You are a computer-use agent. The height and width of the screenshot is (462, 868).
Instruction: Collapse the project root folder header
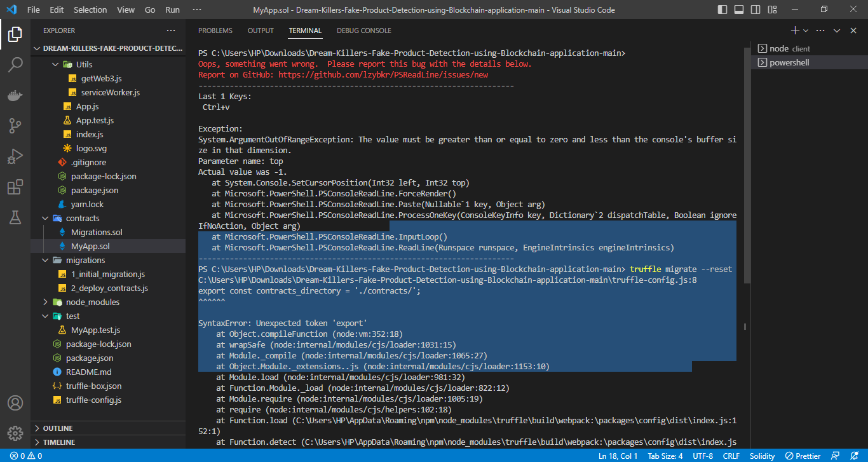click(x=108, y=49)
